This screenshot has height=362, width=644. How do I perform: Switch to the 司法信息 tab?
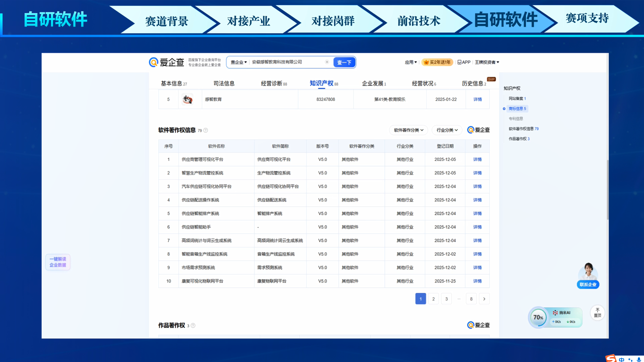tap(224, 84)
